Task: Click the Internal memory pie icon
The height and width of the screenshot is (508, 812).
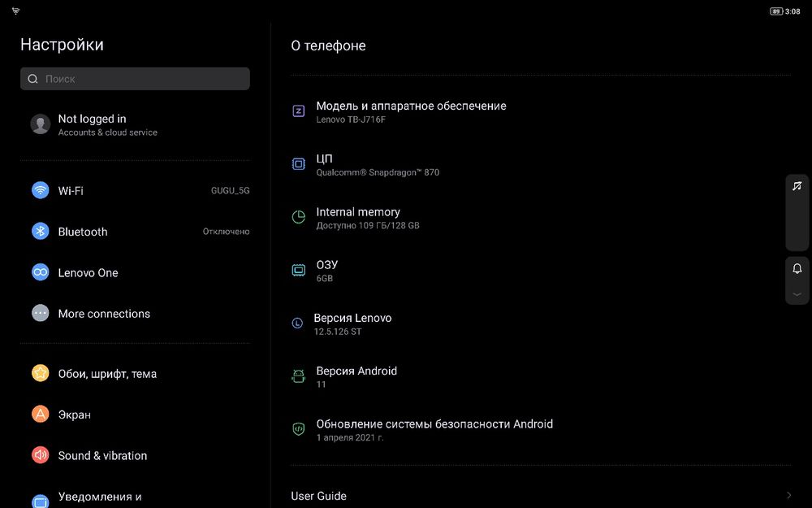Action: (298, 217)
